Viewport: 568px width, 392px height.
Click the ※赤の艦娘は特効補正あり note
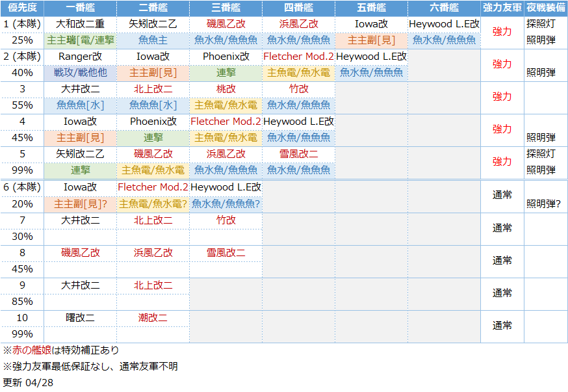tap(61, 350)
